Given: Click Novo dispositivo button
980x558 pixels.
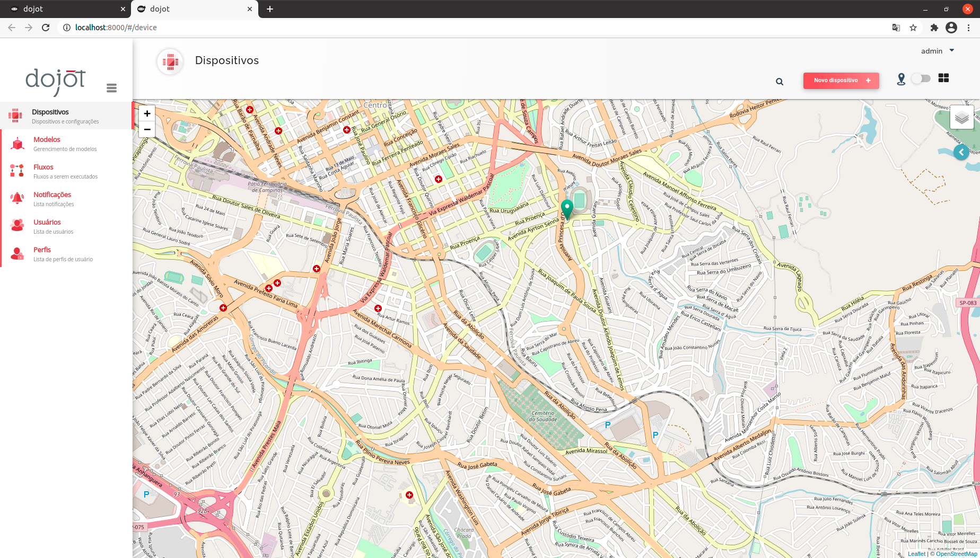Looking at the screenshot, I should (841, 81).
